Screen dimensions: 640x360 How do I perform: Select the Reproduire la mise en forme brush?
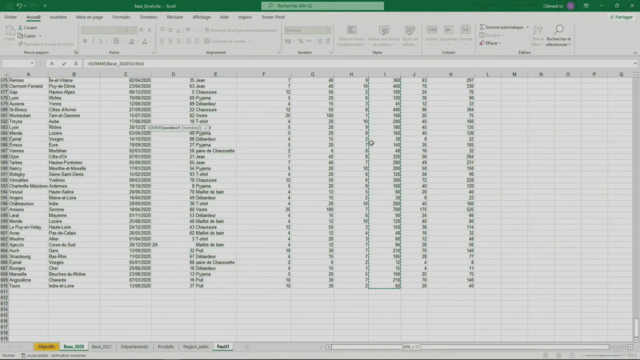(20, 44)
